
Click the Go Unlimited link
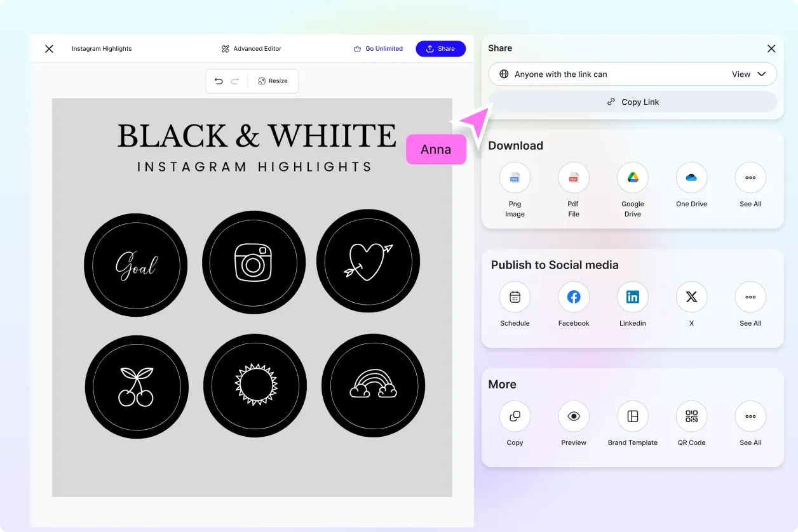click(x=378, y=49)
